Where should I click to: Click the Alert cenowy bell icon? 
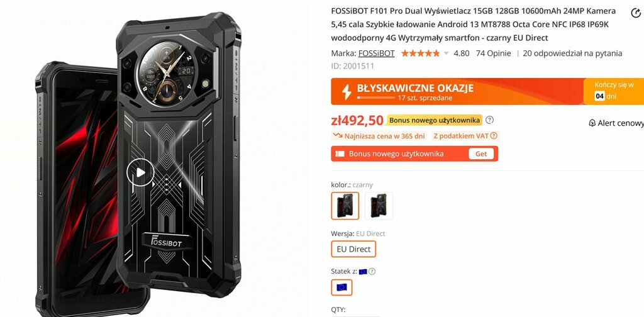[x=592, y=123]
